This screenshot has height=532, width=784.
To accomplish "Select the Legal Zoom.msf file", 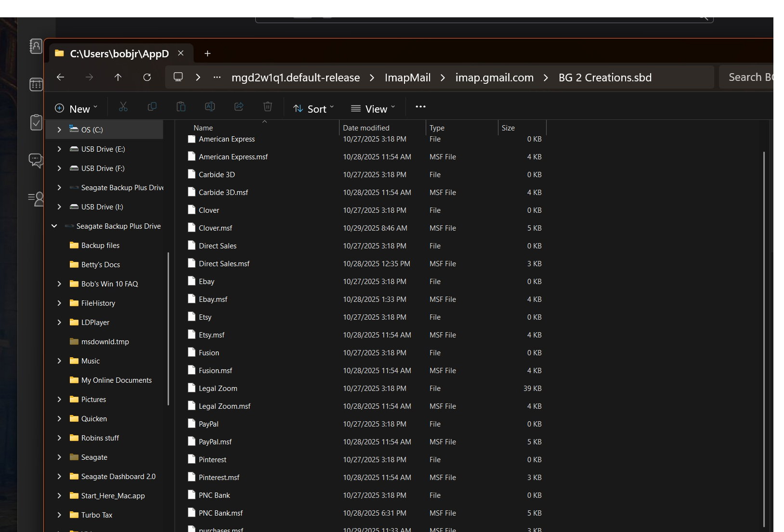I will 224,406.
